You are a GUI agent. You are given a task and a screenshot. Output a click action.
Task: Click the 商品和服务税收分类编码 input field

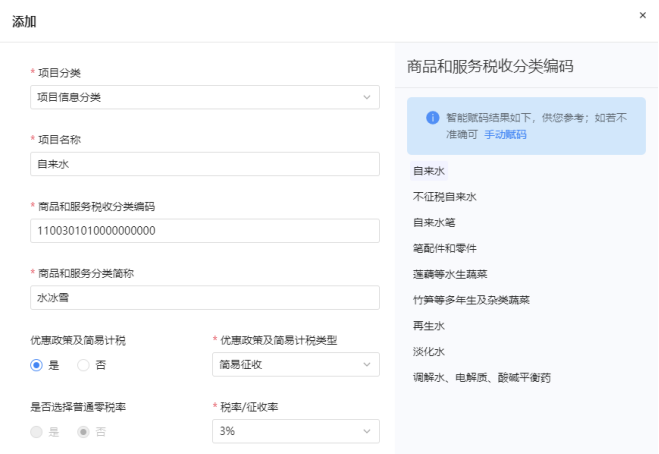[205, 231]
